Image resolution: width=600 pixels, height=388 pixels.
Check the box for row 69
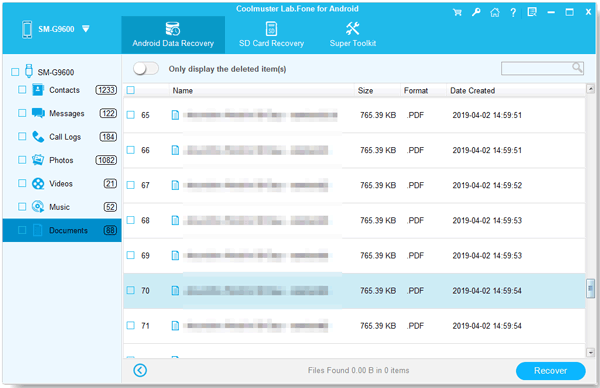click(130, 255)
